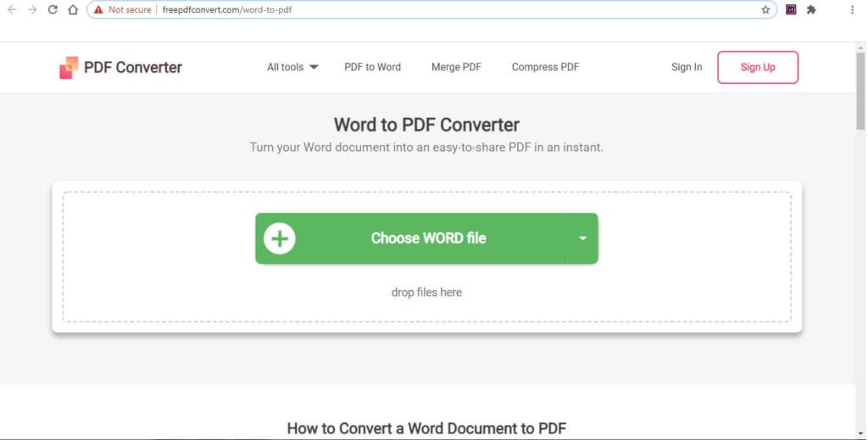Reload the page with refresh icon
868x440 pixels.
click(53, 9)
